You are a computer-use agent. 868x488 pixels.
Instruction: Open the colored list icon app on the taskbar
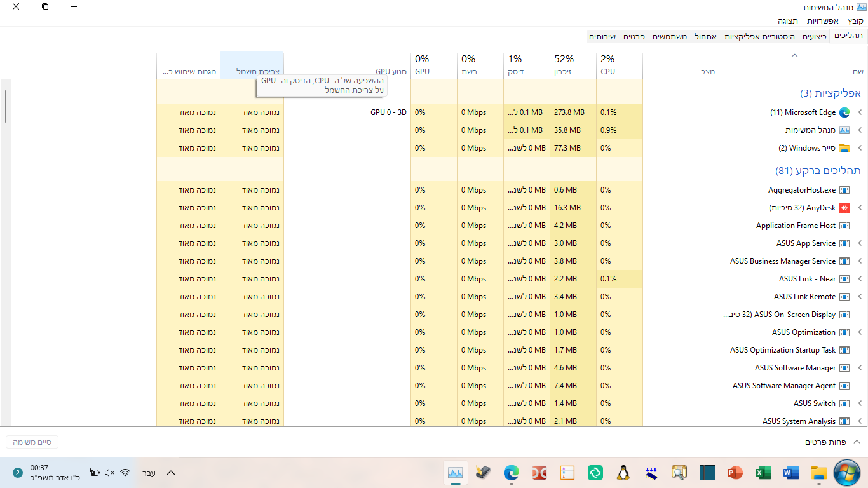point(567,473)
